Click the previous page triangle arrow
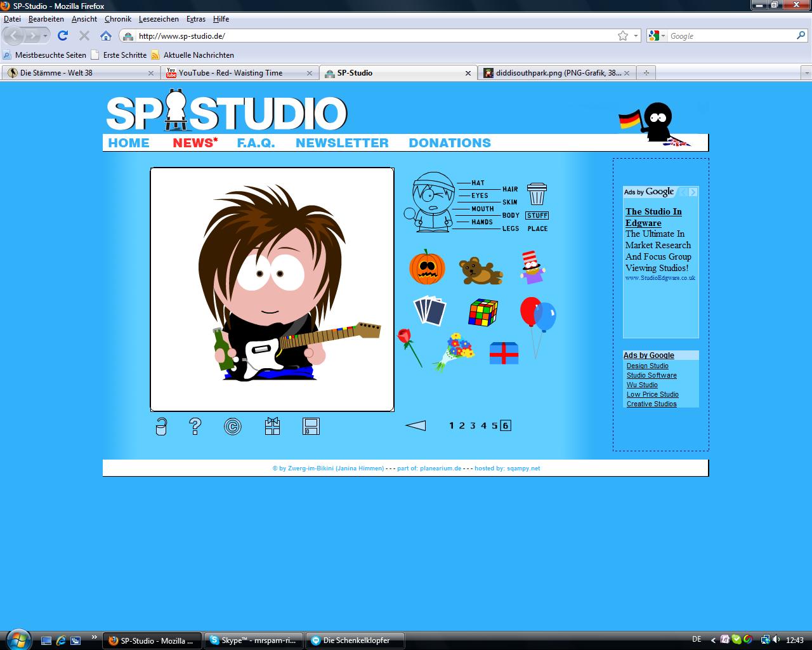 (x=416, y=426)
